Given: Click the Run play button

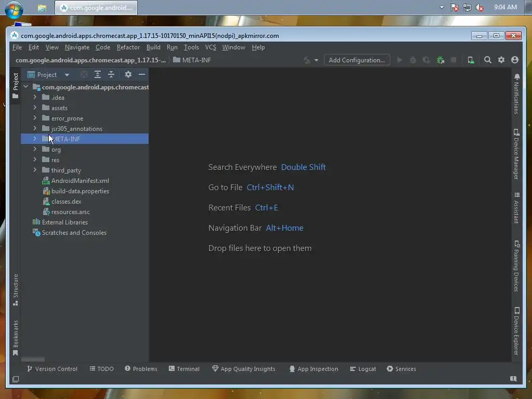Looking at the screenshot, I should [x=400, y=60].
